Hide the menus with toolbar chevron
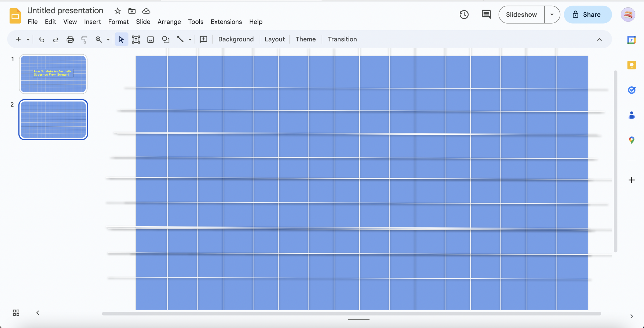The image size is (644, 328). point(599,39)
